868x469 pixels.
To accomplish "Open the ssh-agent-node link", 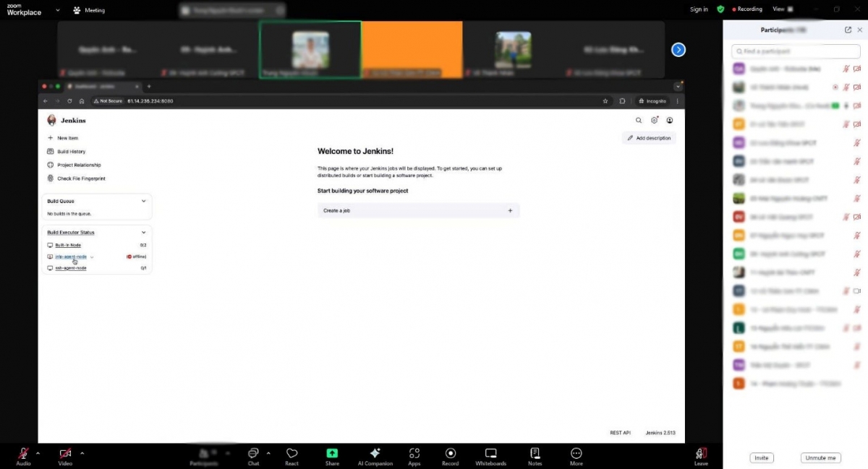I will tap(71, 268).
